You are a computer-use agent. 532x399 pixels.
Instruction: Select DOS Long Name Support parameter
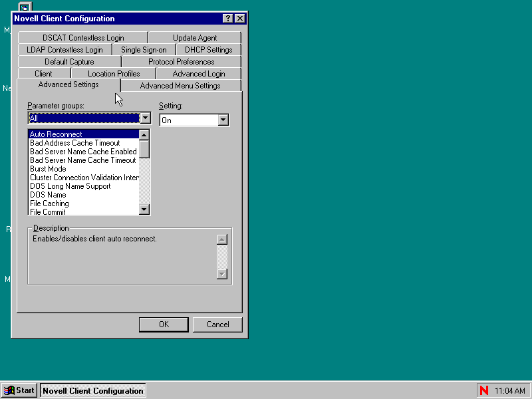click(84, 186)
